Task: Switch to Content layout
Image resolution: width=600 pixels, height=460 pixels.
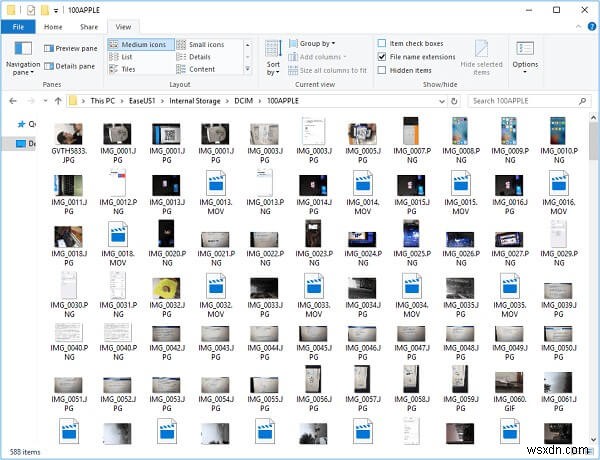Action: click(196, 69)
